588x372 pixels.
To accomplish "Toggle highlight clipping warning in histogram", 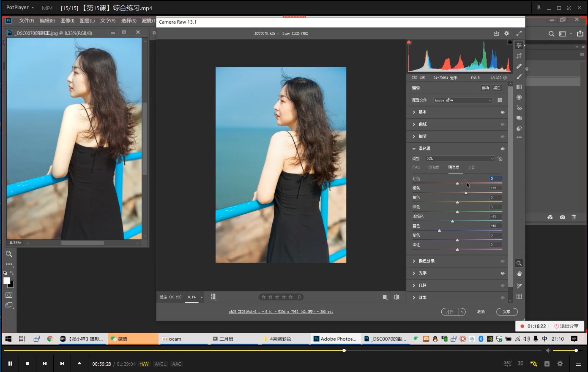I will point(510,42).
